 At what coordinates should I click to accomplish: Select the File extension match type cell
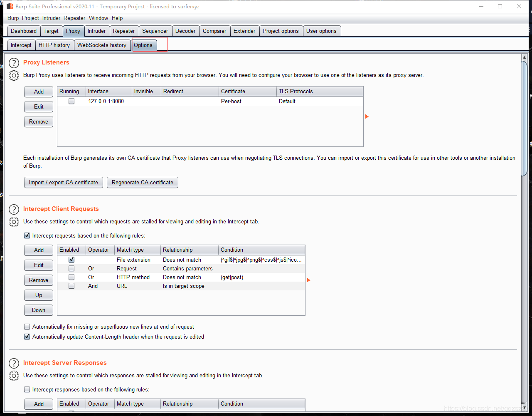point(137,260)
